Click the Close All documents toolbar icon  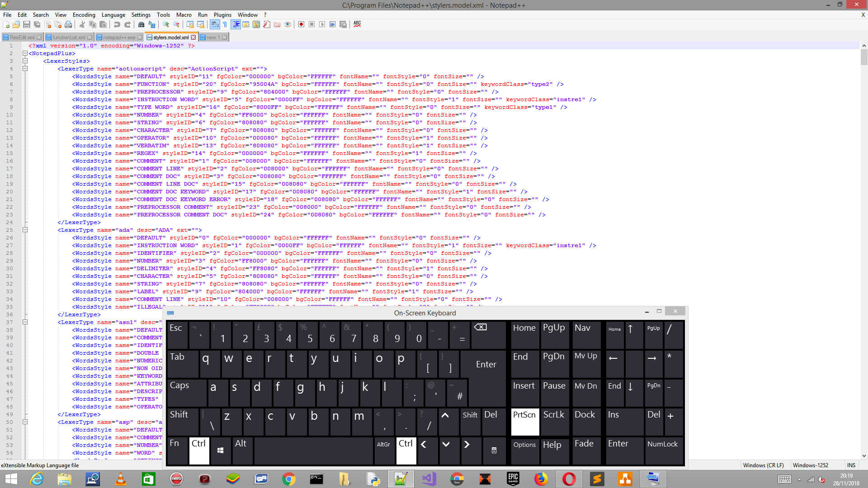(x=58, y=24)
